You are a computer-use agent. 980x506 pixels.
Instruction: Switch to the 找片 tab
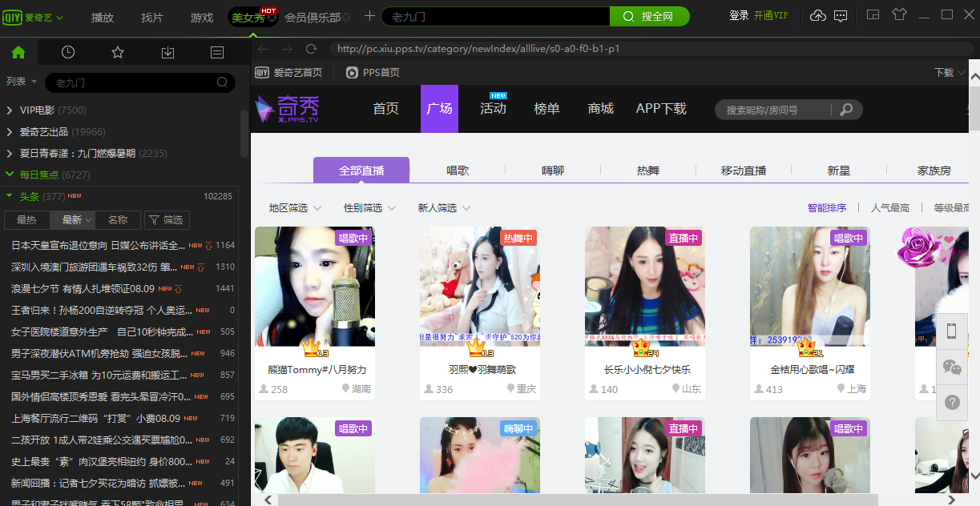152,17
